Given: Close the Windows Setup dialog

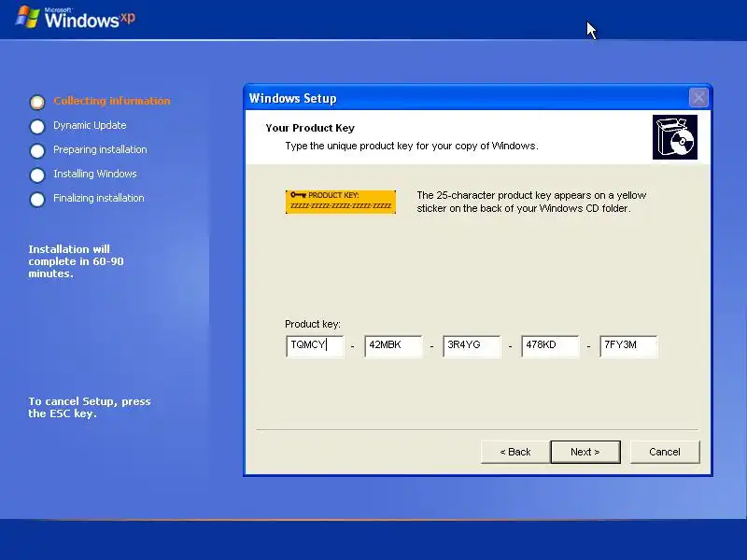Looking at the screenshot, I should (x=698, y=98).
